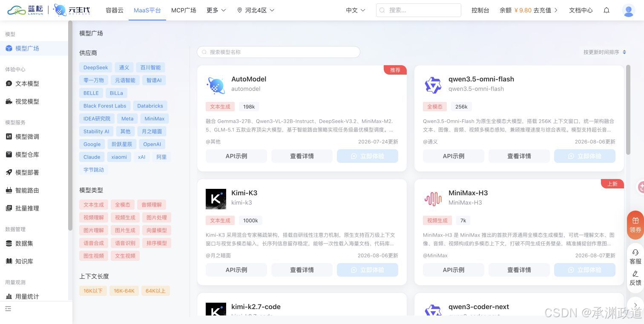This screenshot has height=324, width=644.
Task: Expand the 更多 navigation dropdown
Action: [x=216, y=10]
